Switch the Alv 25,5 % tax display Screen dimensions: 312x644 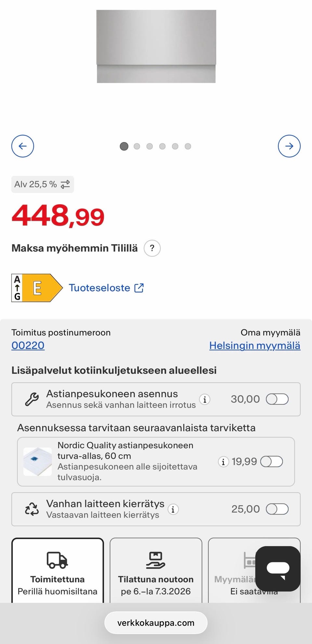click(x=43, y=184)
